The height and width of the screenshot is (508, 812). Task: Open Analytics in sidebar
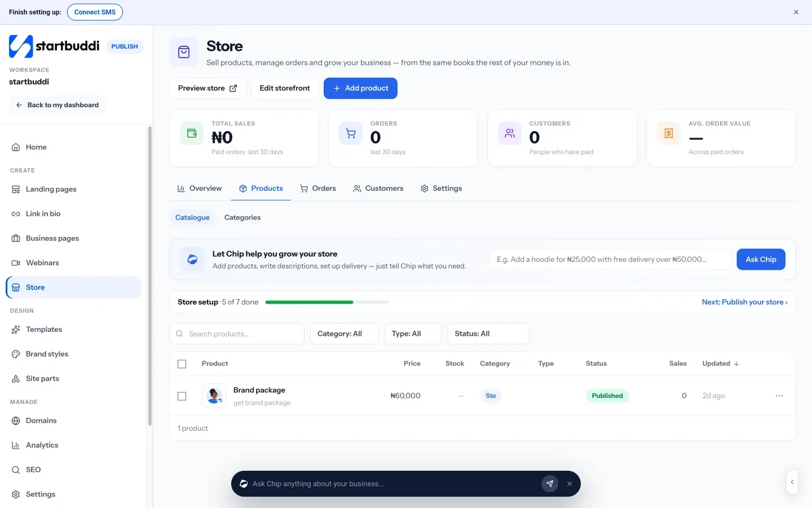(73, 445)
